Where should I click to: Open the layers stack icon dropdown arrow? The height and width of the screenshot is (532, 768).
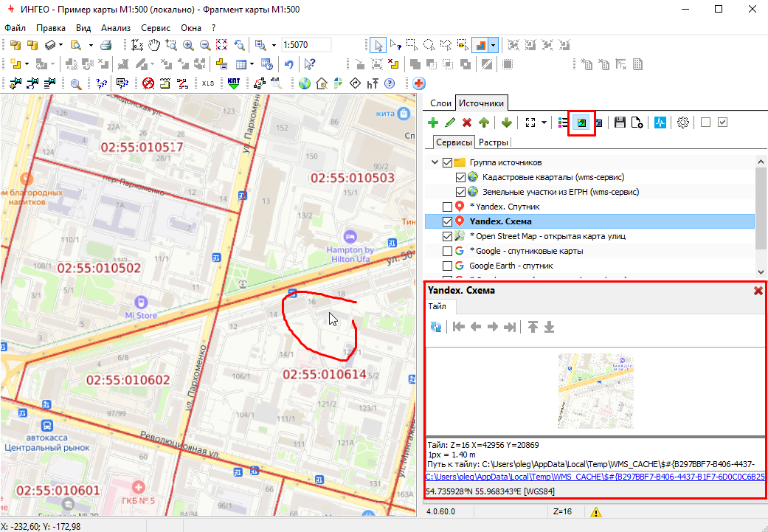point(60,45)
